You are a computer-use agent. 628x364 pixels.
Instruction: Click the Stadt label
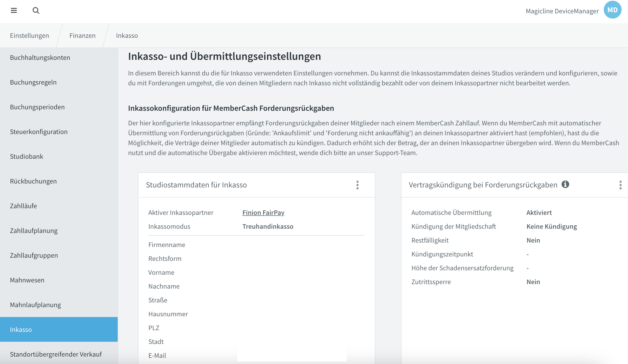click(x=156, y=341)
